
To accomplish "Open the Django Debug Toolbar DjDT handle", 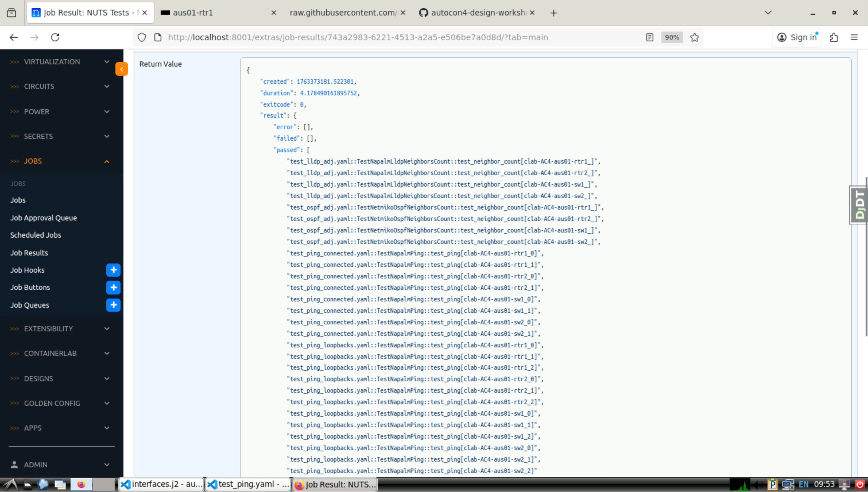I will tap(859, 205).
